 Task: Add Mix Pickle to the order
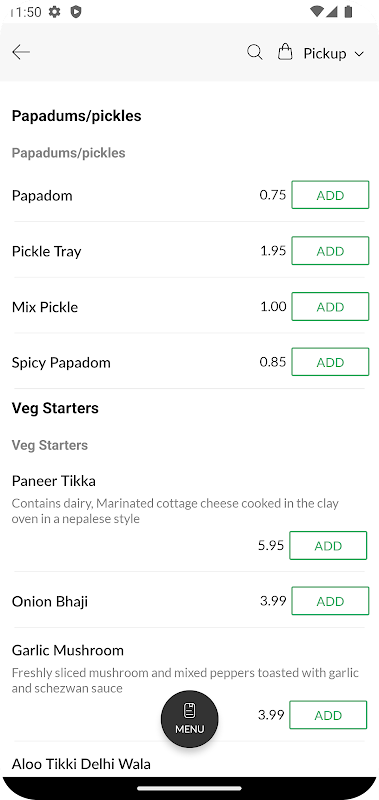330,307
